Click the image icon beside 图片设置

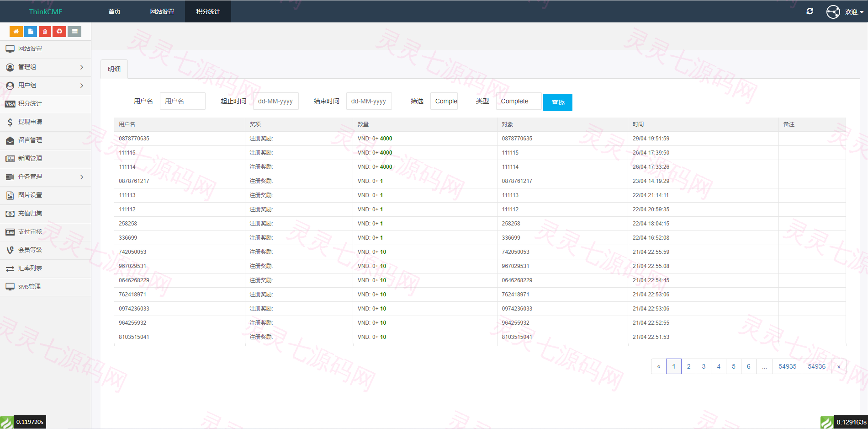tap(10, 195)
